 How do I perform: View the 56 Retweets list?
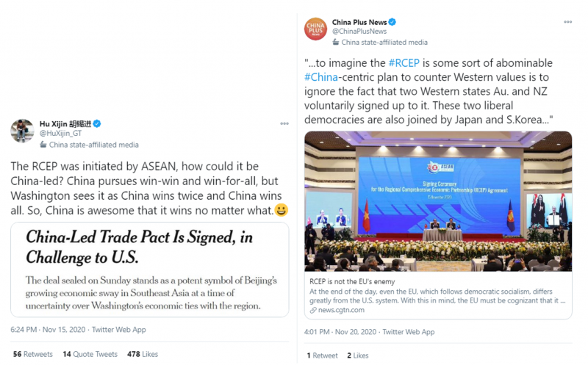coord(32,354)
